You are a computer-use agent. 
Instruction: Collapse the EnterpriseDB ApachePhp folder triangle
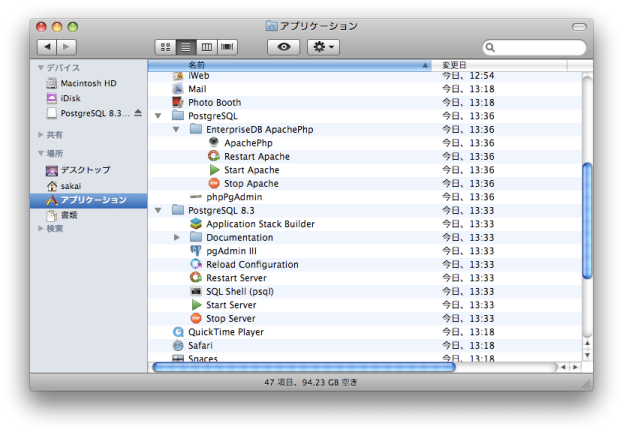(176, 130)
